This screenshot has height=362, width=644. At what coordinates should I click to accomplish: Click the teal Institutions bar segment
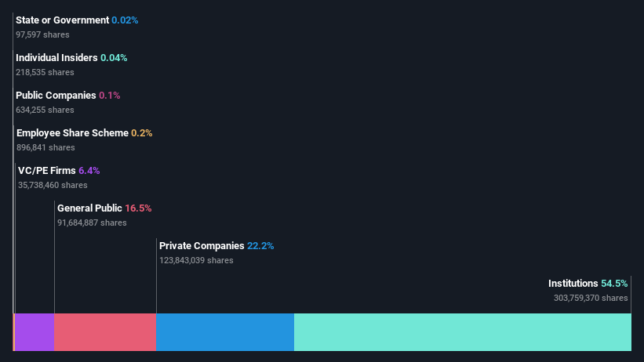tap(463, 332)
